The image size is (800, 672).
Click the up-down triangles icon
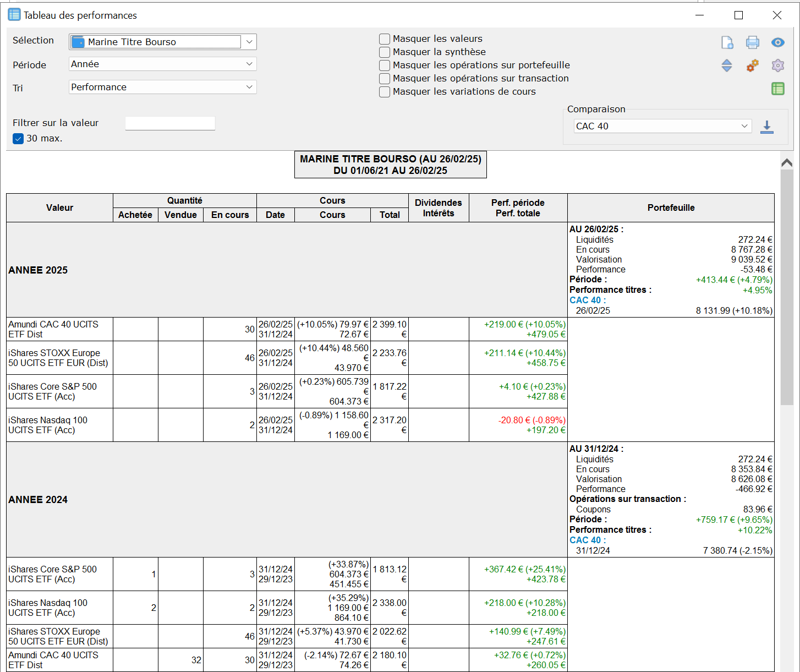point(727,65)
